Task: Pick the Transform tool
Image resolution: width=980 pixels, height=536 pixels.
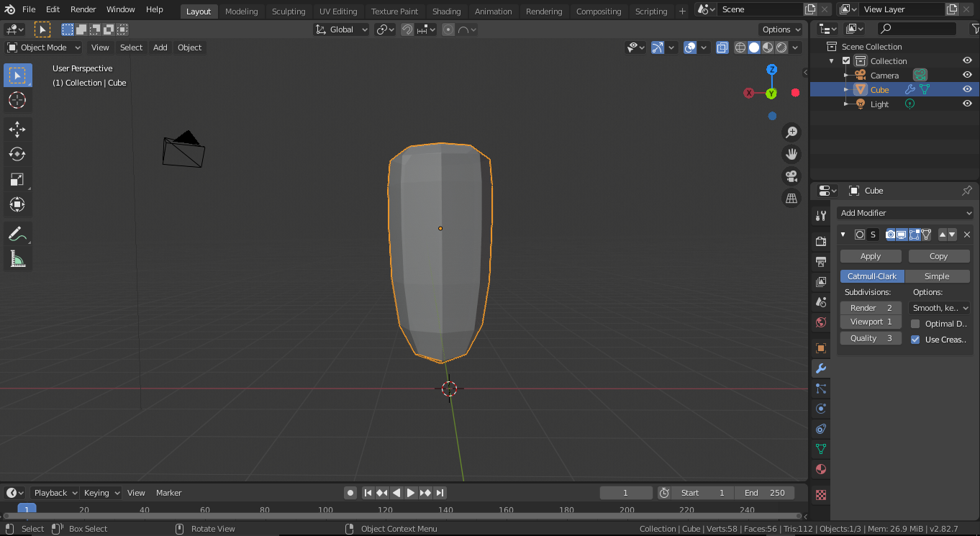Action: pyautogui.click(x=17, y=204)
